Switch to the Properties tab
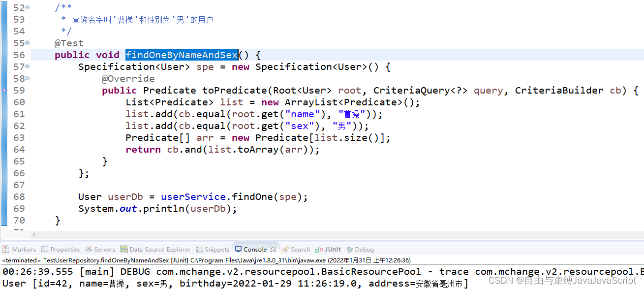The image size is (644, 290). [x=61, y=249]
